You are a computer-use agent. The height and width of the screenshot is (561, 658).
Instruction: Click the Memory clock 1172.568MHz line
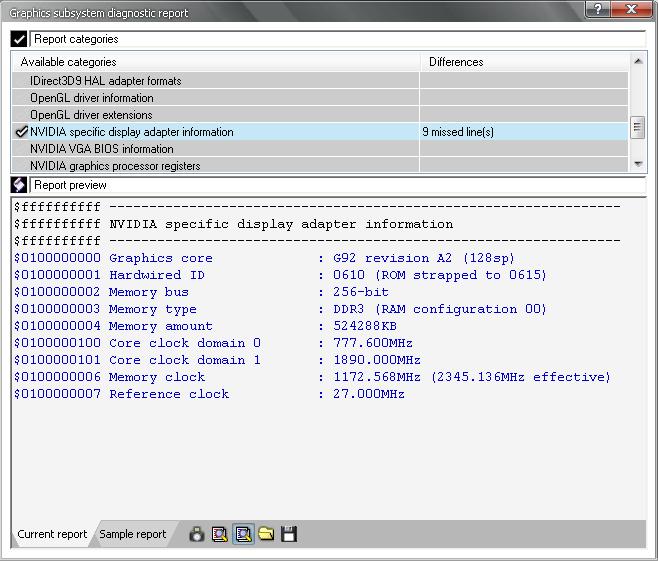click(312, 377)
